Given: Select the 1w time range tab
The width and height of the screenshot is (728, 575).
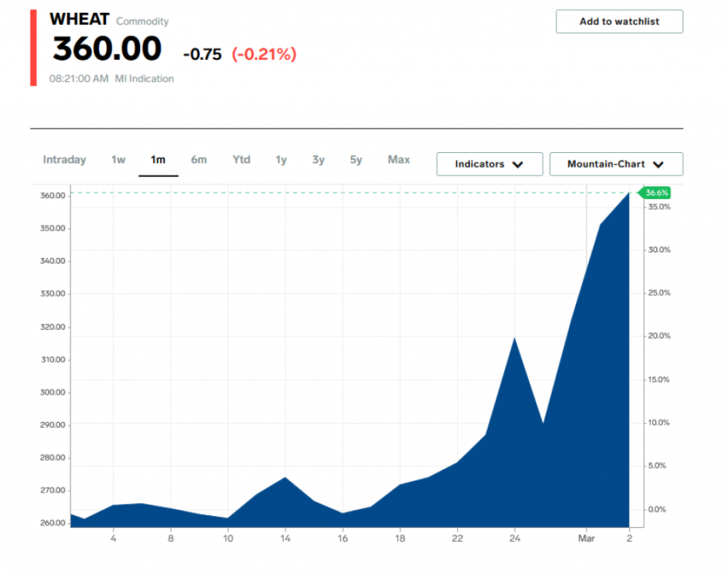Looking at the screenshot, I should 118,160.
